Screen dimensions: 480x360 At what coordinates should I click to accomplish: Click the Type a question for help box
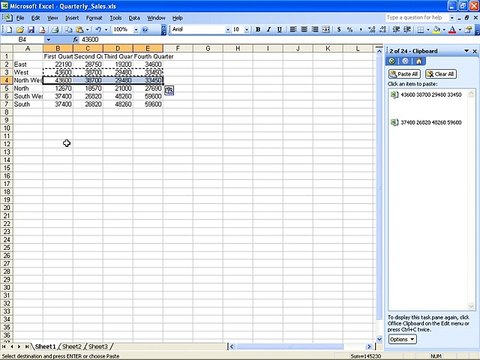[417, 17]
